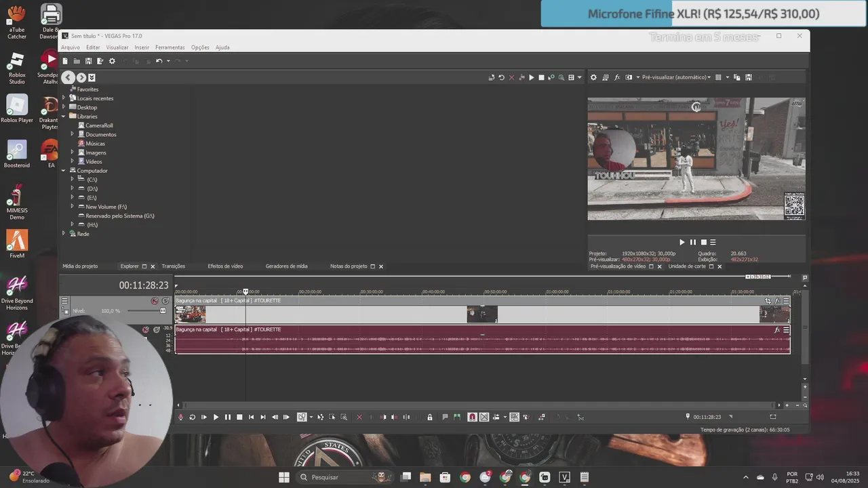The image size is (868, 488).
Task: Toggle split screen view in preview
Action: pyautogui.click(x=629, y=77)
